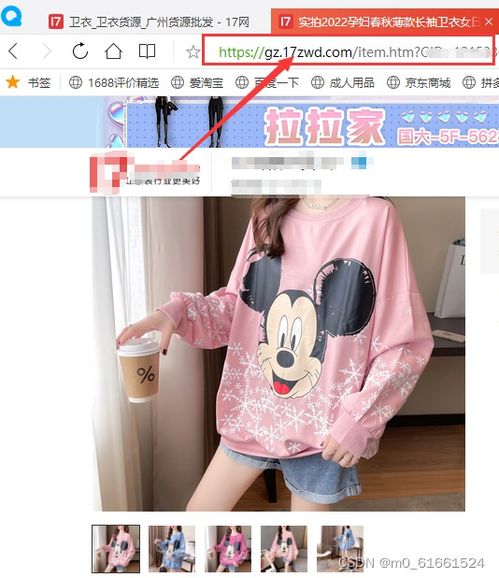Open the 爱淘宝 bookmark

pos(197,83)
